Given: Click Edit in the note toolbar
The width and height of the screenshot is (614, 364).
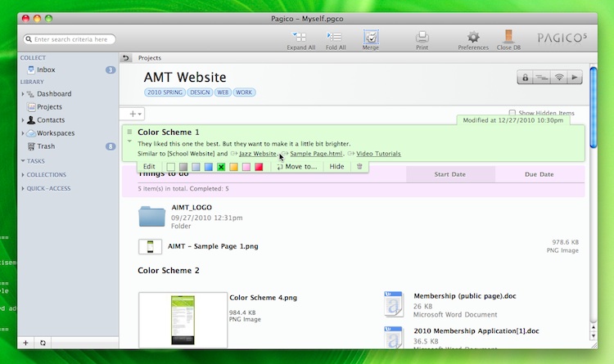Looking at the screenshot, I should 149,166.
